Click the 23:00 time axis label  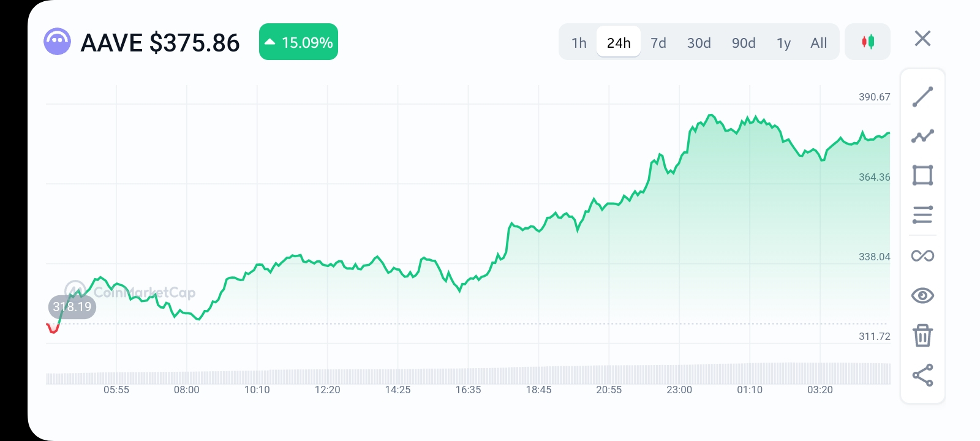coord(679,390)
